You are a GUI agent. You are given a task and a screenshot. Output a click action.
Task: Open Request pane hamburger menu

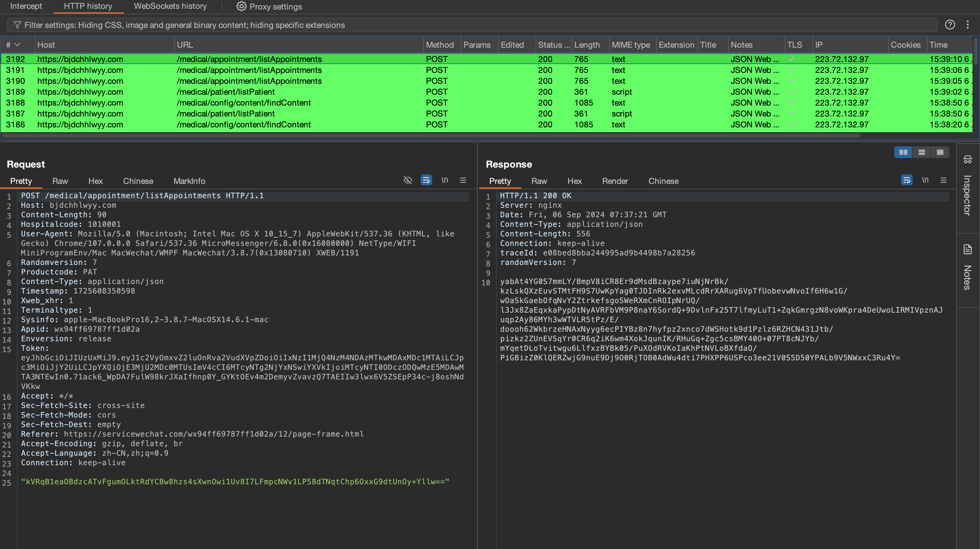(x=463, y=180)
